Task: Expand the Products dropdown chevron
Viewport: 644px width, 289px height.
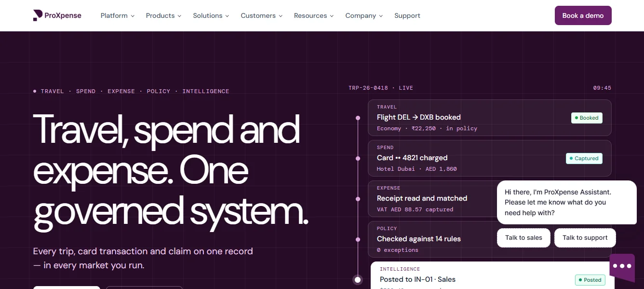Action: [179, 16]
